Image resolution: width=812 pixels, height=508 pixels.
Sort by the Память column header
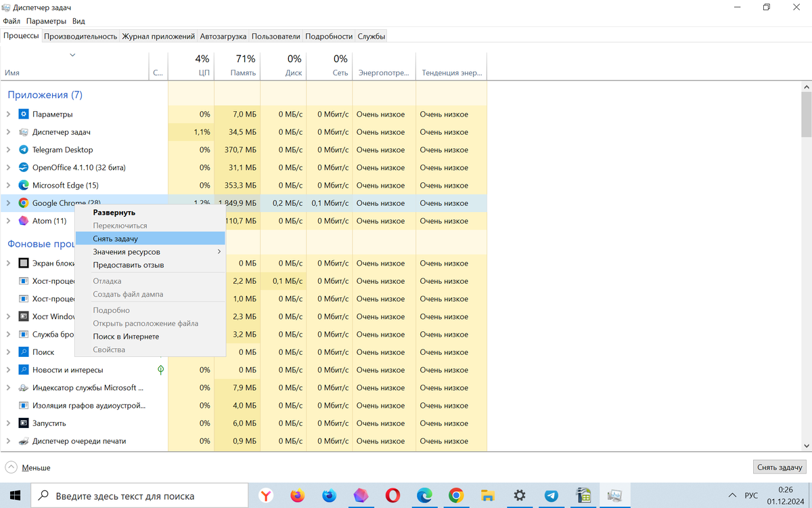point(237,66)
